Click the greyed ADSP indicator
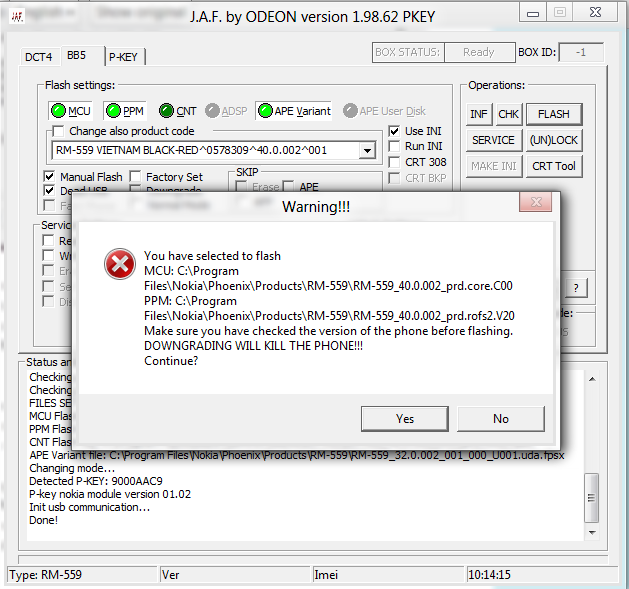This screenshot has height=589, width=629. [x=212, y=111]
